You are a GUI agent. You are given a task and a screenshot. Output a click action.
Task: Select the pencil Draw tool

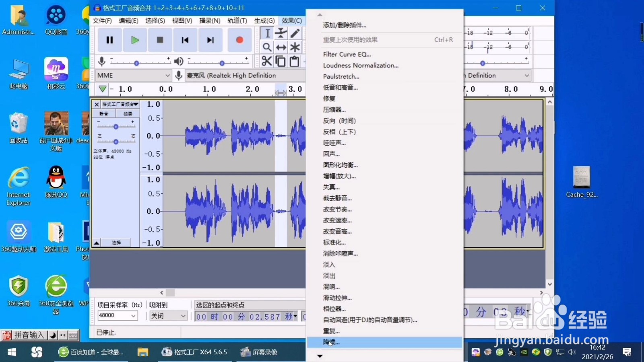295,33
